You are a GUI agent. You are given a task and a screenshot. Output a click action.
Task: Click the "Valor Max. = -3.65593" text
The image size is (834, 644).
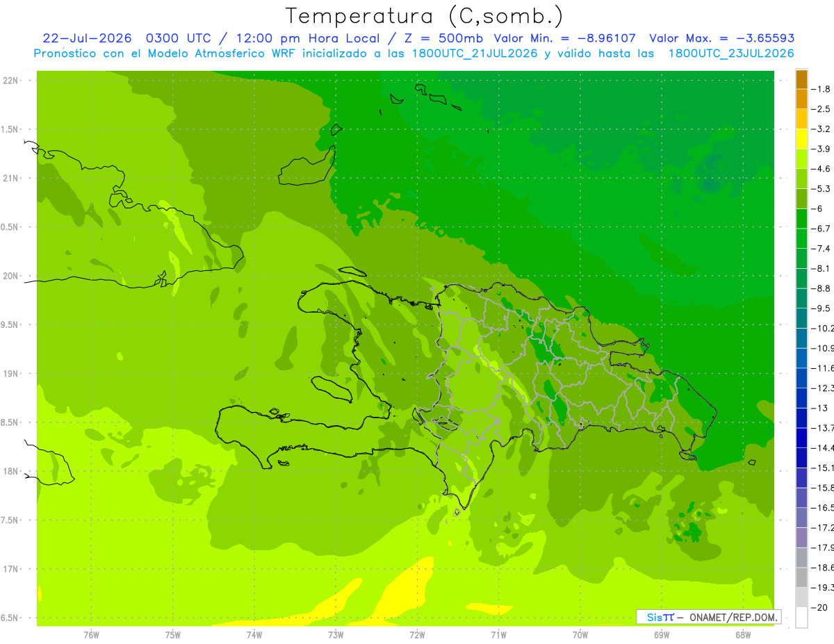point(721,38)
